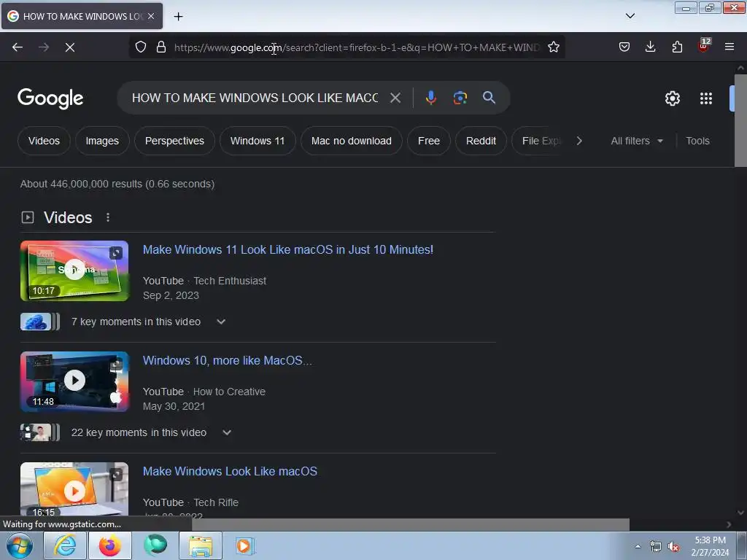Filter results by Images
This screenshot has width=747, height=560.
pos(102,141)
